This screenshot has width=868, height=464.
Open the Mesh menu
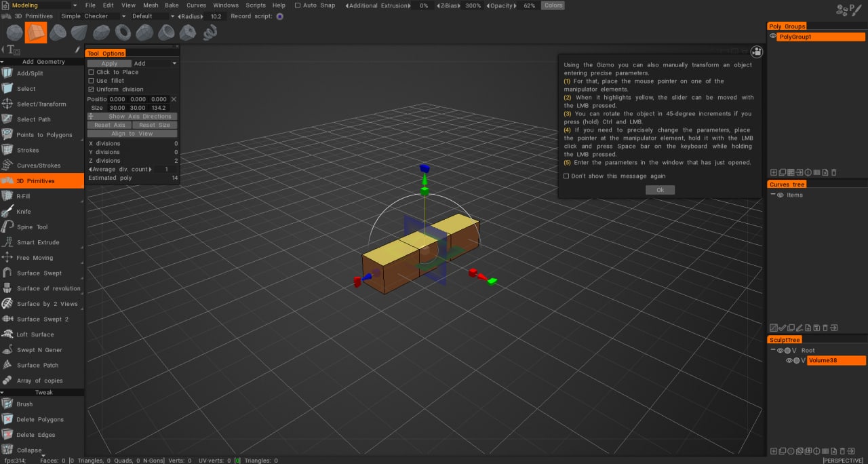coord(150,5)
